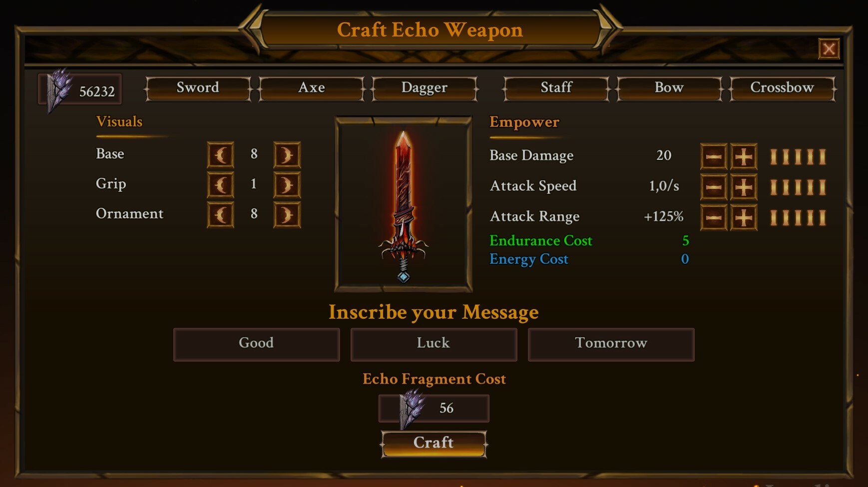868x487 pixels.
Task: Decrease Attack Range with minus icon
Action: click(714, 218)
